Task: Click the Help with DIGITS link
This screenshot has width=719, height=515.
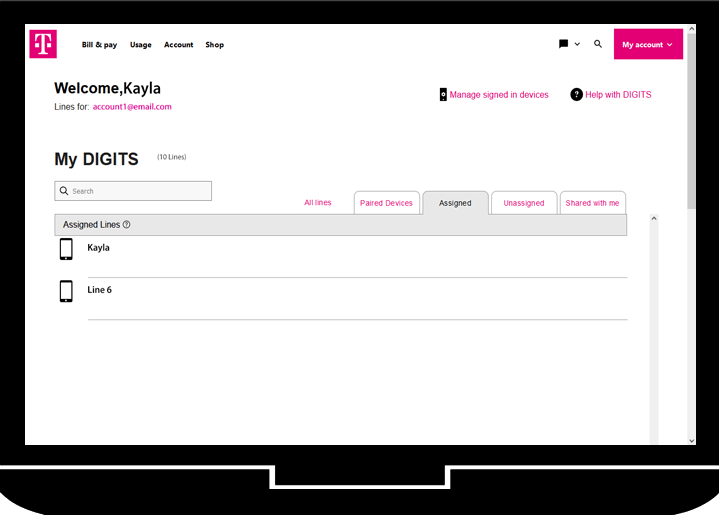Action: [x=618, y=95]
